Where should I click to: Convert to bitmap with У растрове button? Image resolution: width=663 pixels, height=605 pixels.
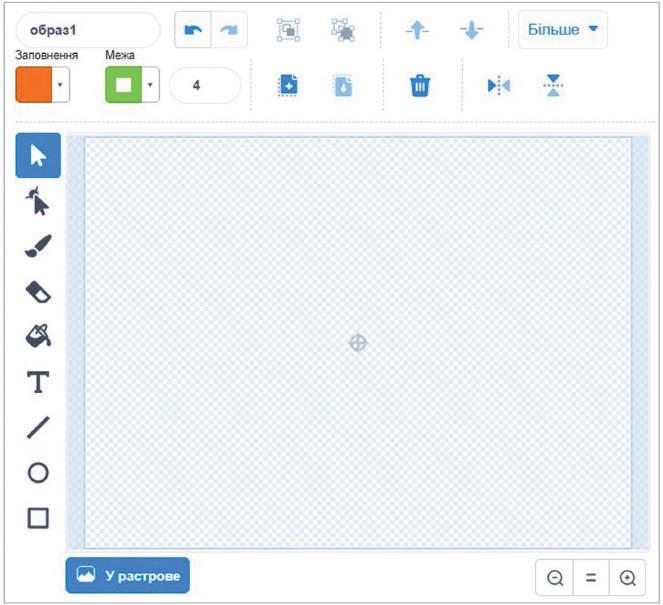tap(128, 575)
